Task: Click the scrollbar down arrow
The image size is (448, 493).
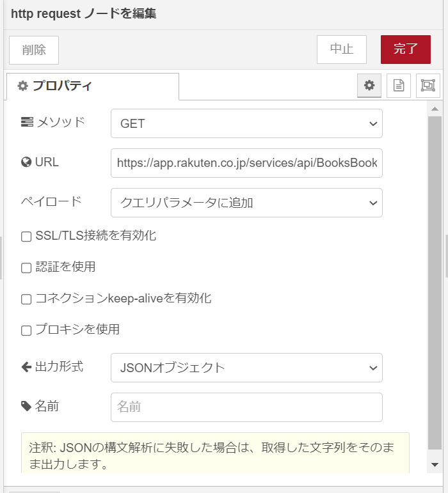Action: 435,465
